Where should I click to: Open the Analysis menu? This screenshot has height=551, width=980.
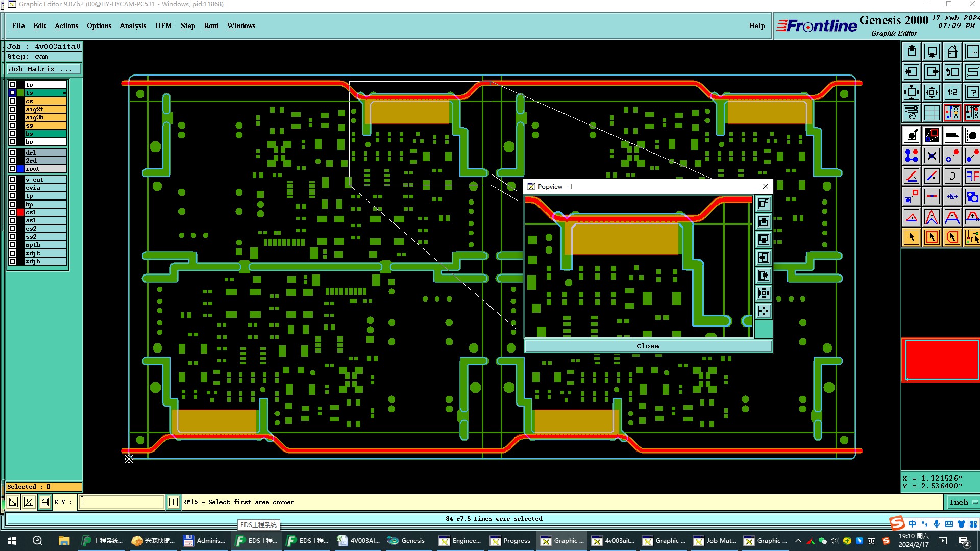(133, 26)
